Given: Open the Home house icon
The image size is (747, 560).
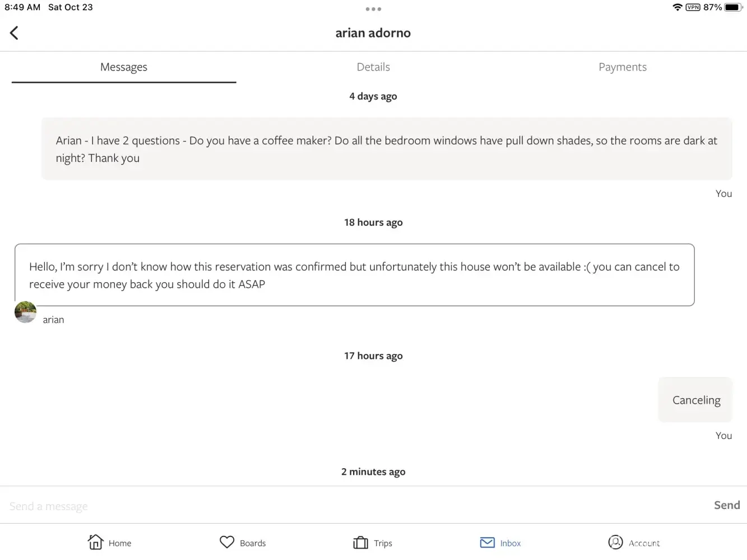Looking at the screenshot, I should point(96,542).
